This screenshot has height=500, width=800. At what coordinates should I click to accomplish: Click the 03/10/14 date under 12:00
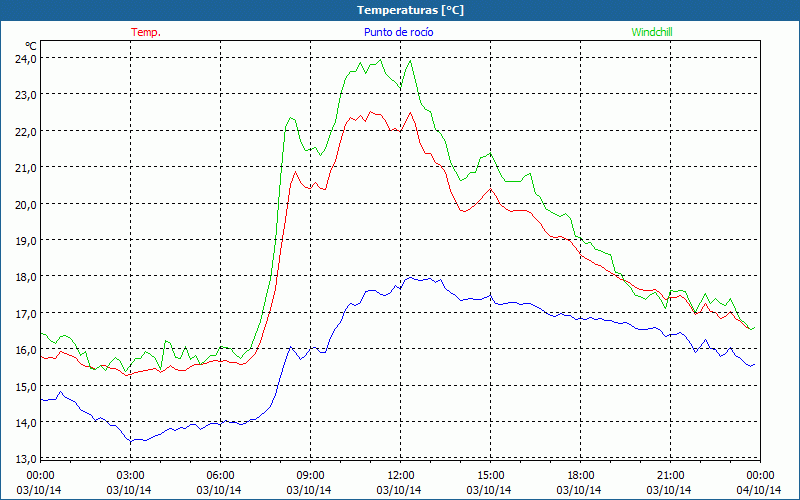point(399,490)
